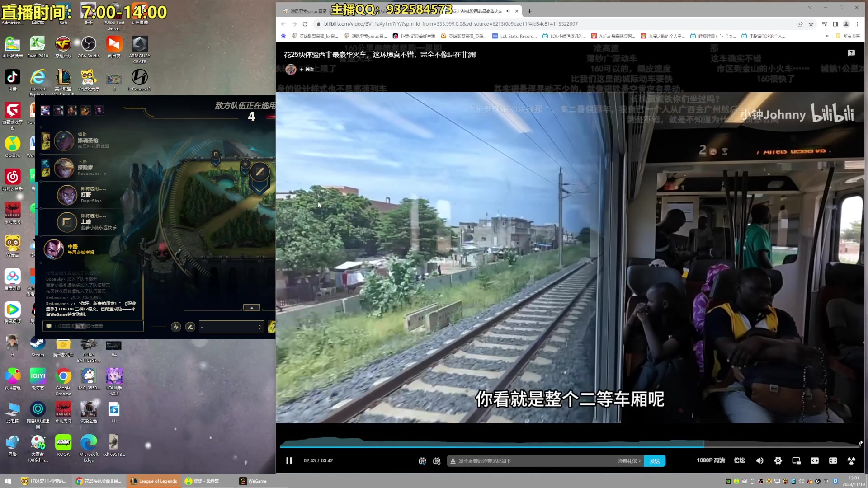This screenshot has height=488, width=868.
Task: Click the danmaku text input field
Action: (533, 461)
